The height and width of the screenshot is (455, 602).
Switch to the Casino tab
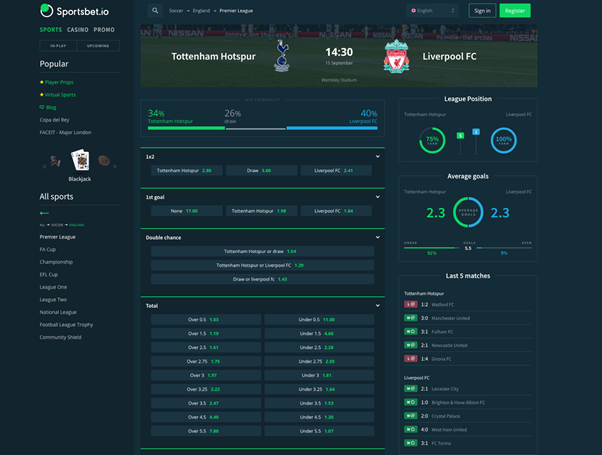(x=79, y=30)
